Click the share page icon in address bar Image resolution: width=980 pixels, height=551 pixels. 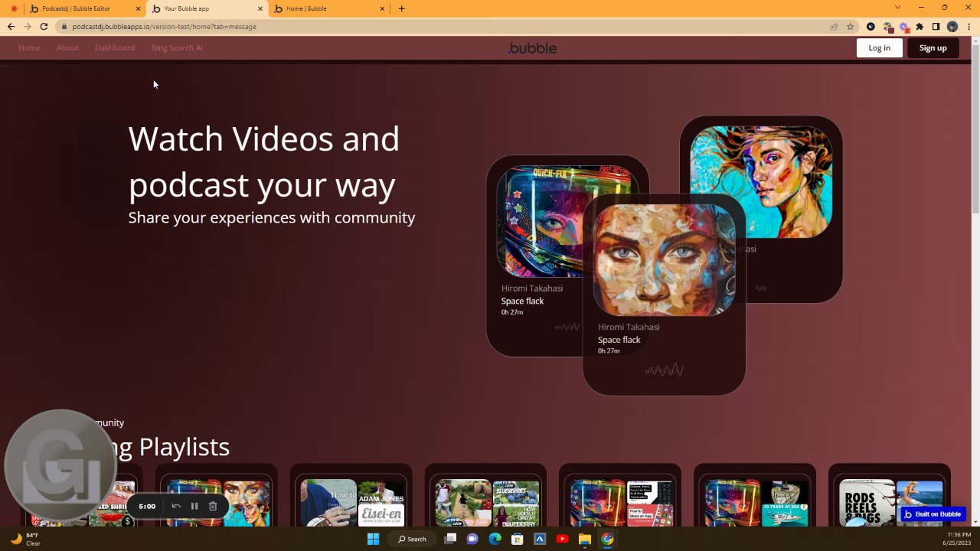834,26
